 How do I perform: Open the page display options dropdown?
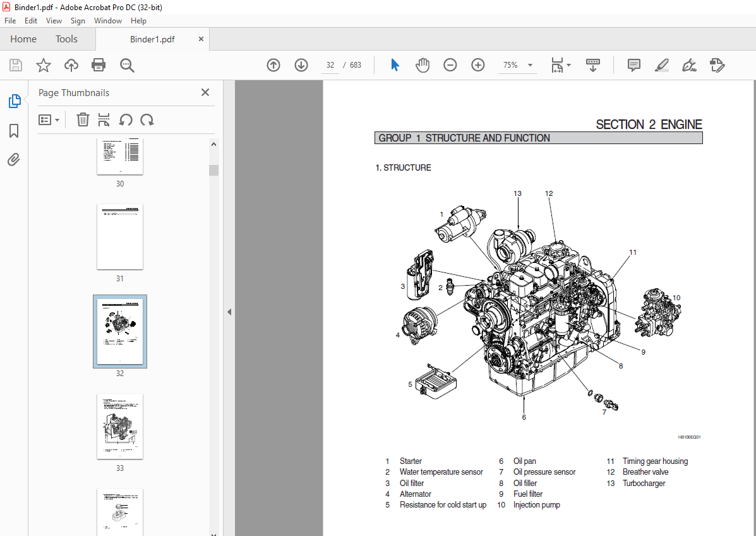point(568,64)
